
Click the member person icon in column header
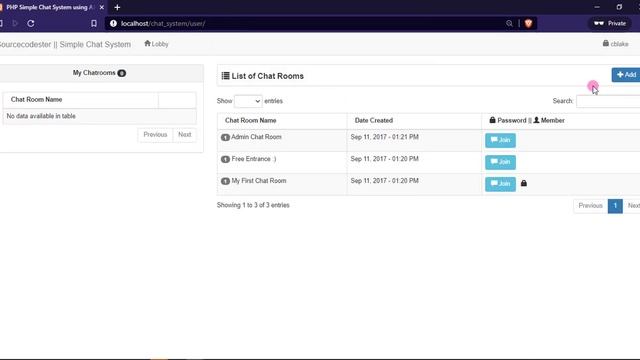536,120
